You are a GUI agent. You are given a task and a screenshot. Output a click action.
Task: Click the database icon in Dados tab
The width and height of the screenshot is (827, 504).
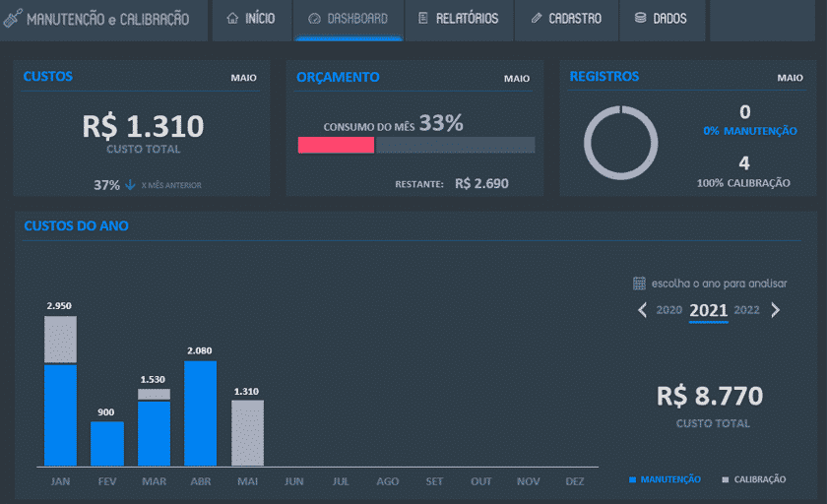640,18
